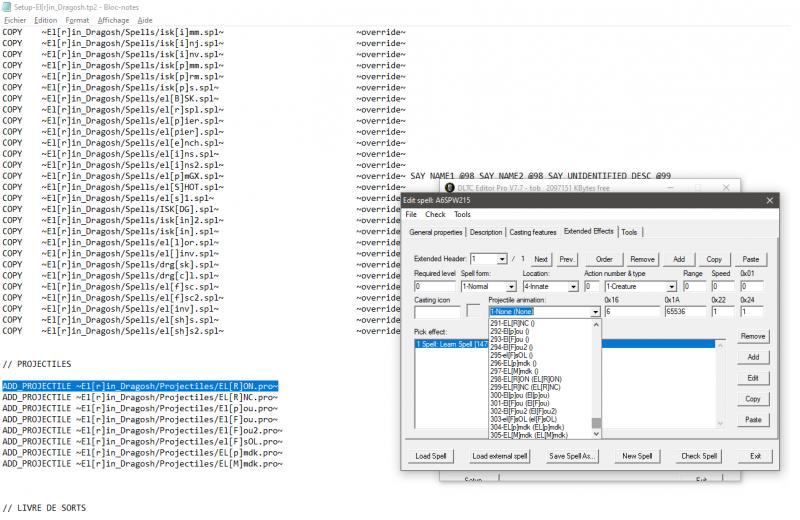This screenshot has width=800, height=520.
Task: Click the highlighted ADD_PROJECTILE EL[R]ON.pro line
Action: [140, 386]
